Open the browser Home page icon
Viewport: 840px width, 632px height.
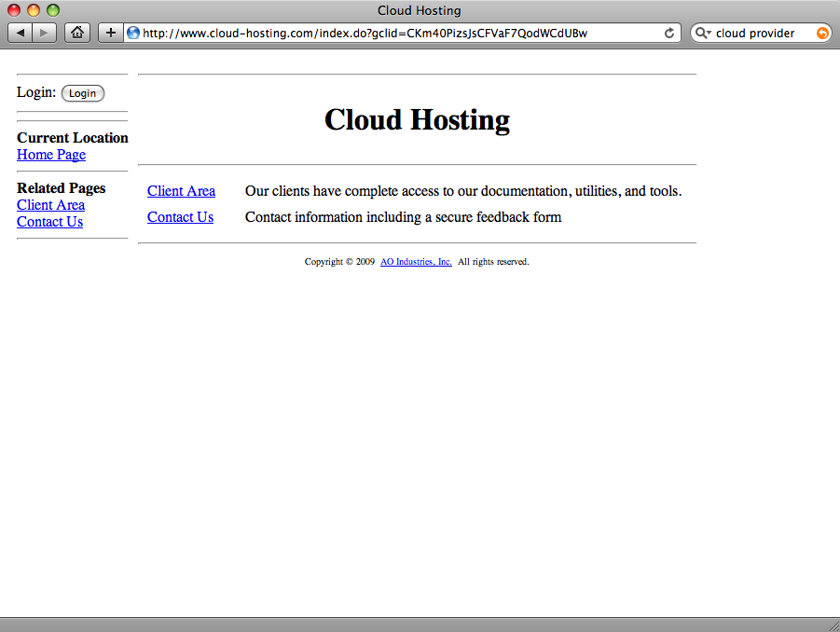pos(76,33)
